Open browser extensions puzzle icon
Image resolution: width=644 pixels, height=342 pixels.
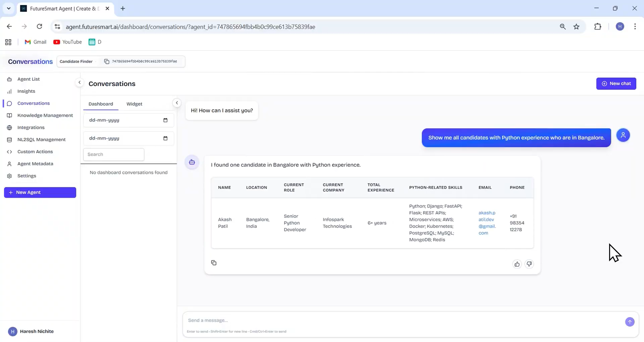point(597,27)
